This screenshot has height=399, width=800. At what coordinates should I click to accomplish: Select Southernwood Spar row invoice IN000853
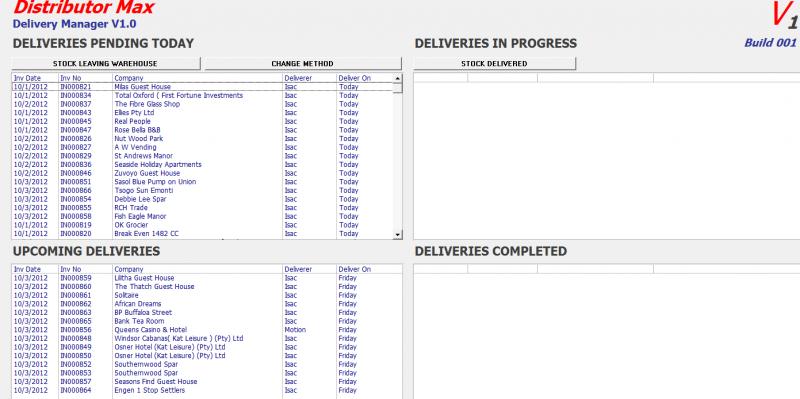tap(207, 373)
